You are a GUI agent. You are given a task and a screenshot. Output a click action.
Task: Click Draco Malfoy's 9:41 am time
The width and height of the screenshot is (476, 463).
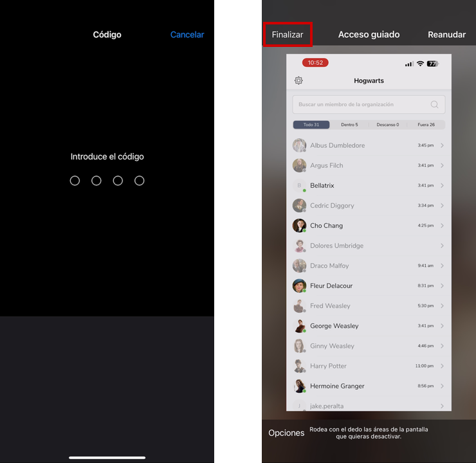[x=425, y=266]
